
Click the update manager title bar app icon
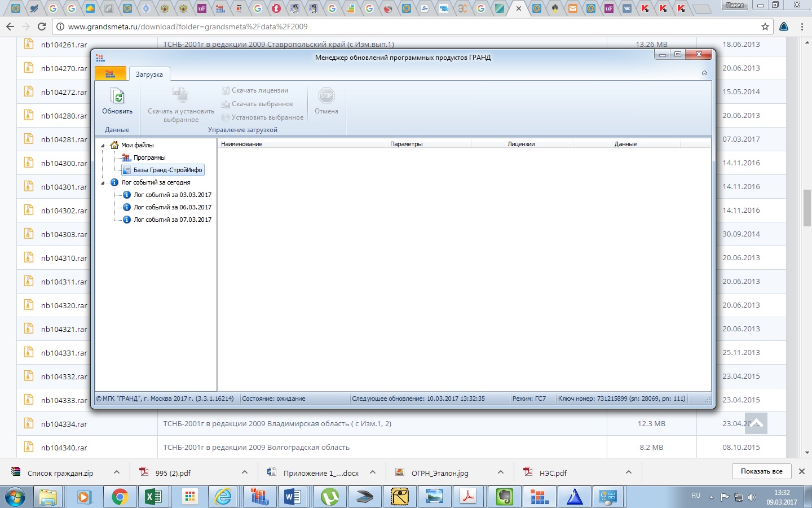pos(100,58)
